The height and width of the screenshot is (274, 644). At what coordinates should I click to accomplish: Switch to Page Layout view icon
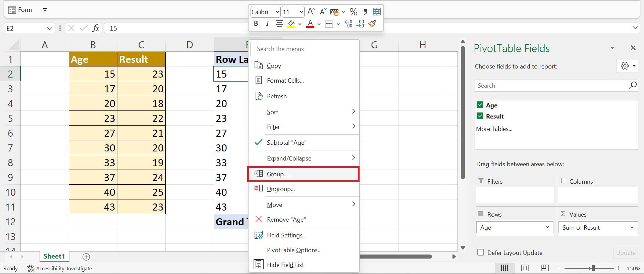coord(525,268)
